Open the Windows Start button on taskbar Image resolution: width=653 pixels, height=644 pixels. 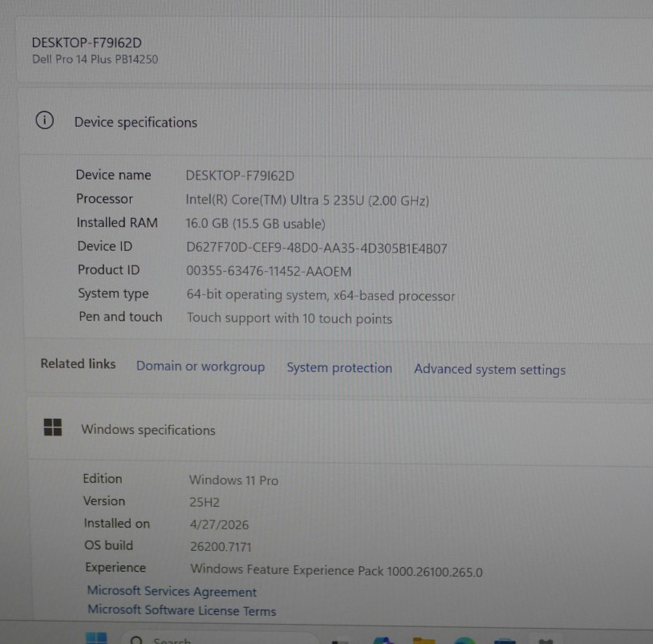[x=96, y=638]
